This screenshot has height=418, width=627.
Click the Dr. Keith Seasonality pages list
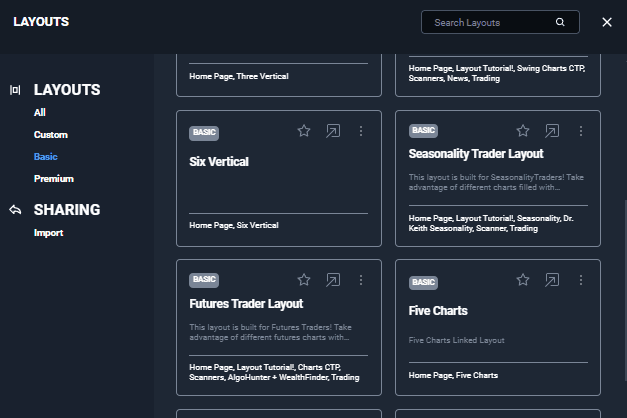[491, 223]
